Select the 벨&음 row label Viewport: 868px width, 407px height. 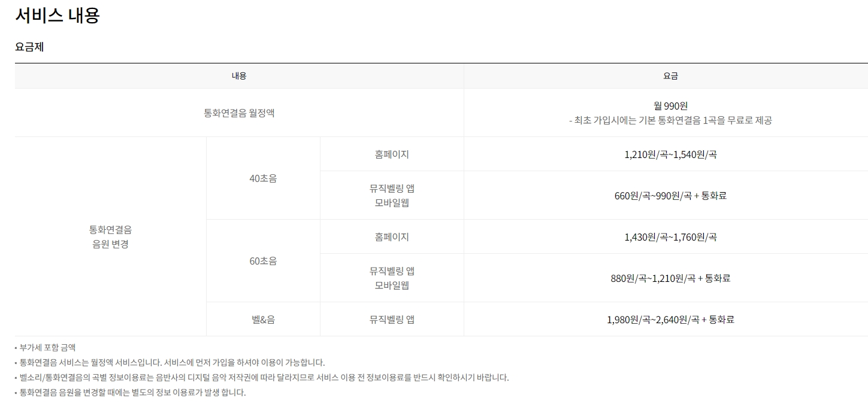click(x=263, y=319)
